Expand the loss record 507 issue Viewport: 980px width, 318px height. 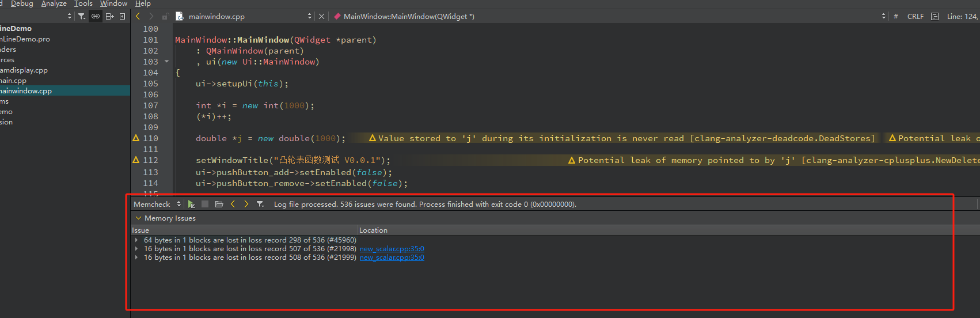136,249
